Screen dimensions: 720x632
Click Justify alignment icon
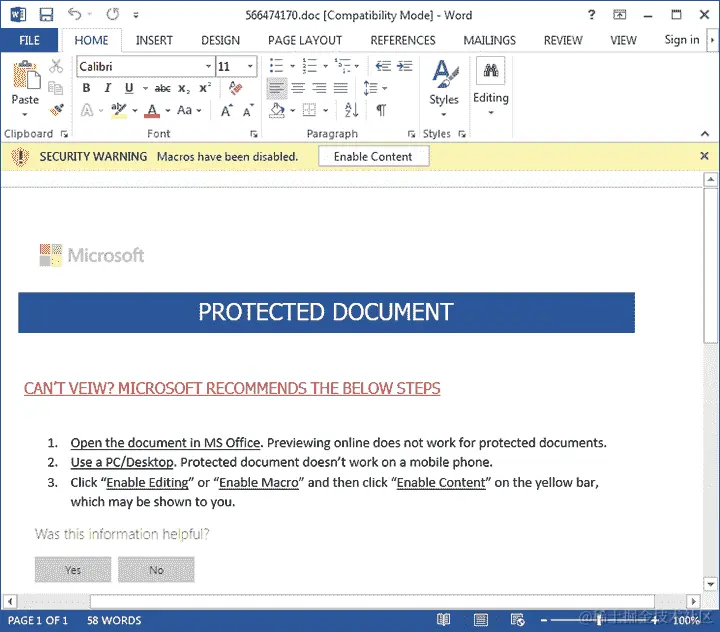pos(340,88)
